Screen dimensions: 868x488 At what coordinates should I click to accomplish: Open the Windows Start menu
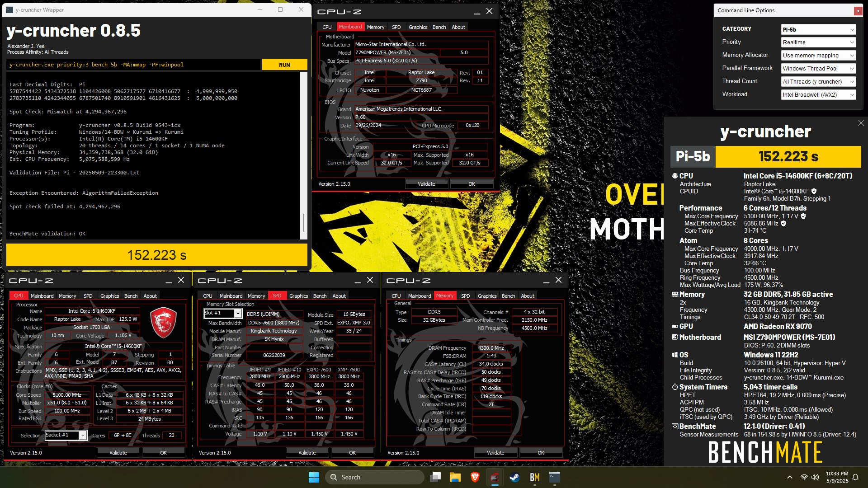pos(314,477)
